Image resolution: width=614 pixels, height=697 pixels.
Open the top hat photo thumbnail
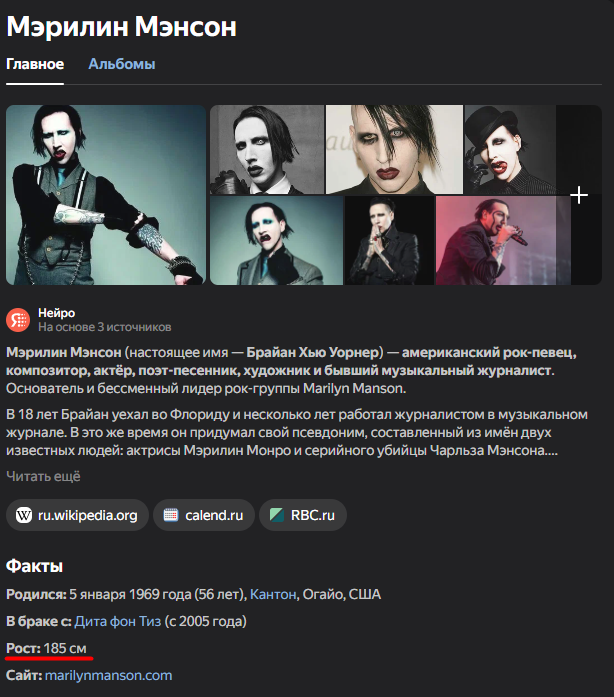[x=510, y=149]
